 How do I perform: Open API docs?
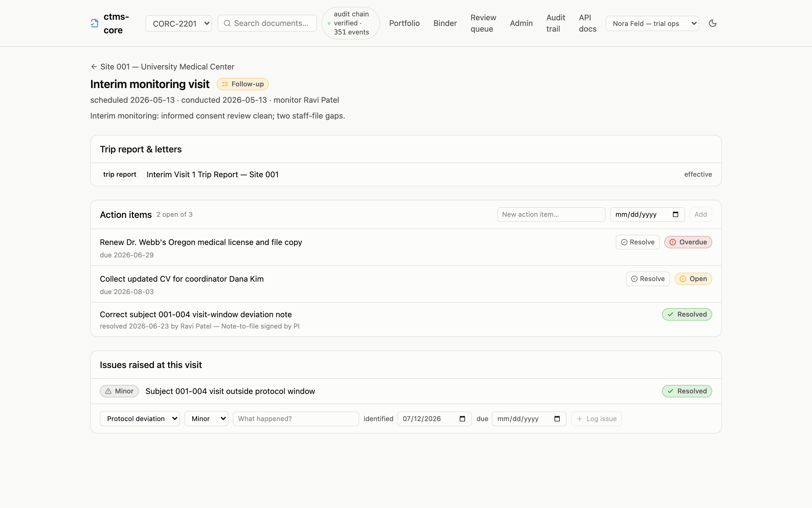[588, 23]
